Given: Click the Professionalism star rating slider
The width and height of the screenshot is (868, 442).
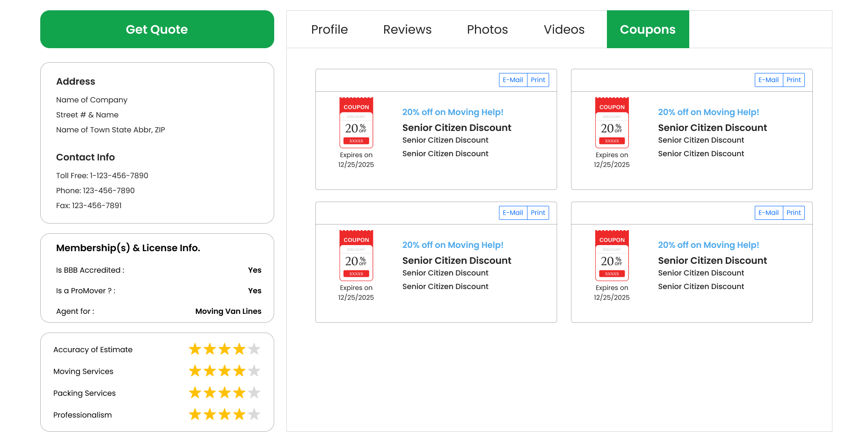Looking at the screenshot, I should point(224,414).
